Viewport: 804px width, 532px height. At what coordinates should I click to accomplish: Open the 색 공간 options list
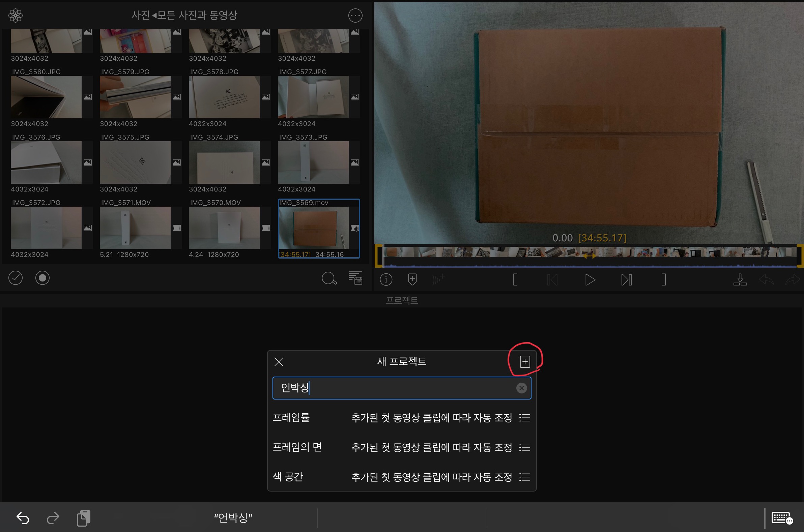click(524, 477)
